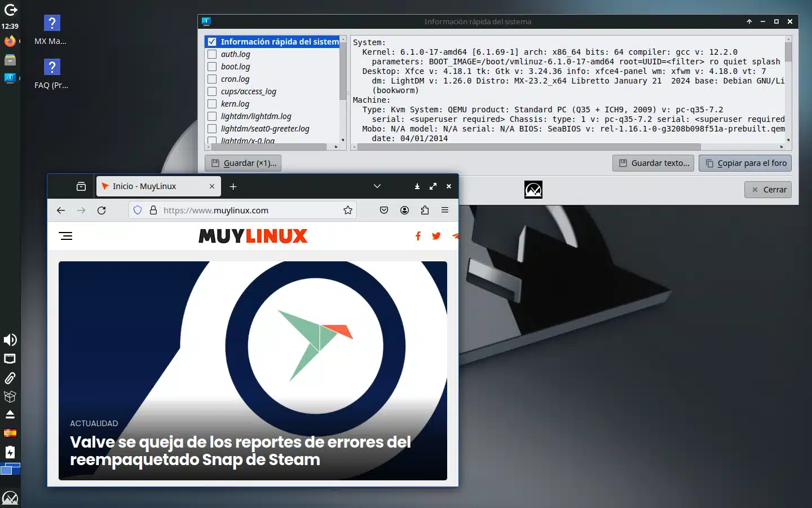Click the log list vertical scrollbar
812x508 pixels.
click(x=342, y=71)
